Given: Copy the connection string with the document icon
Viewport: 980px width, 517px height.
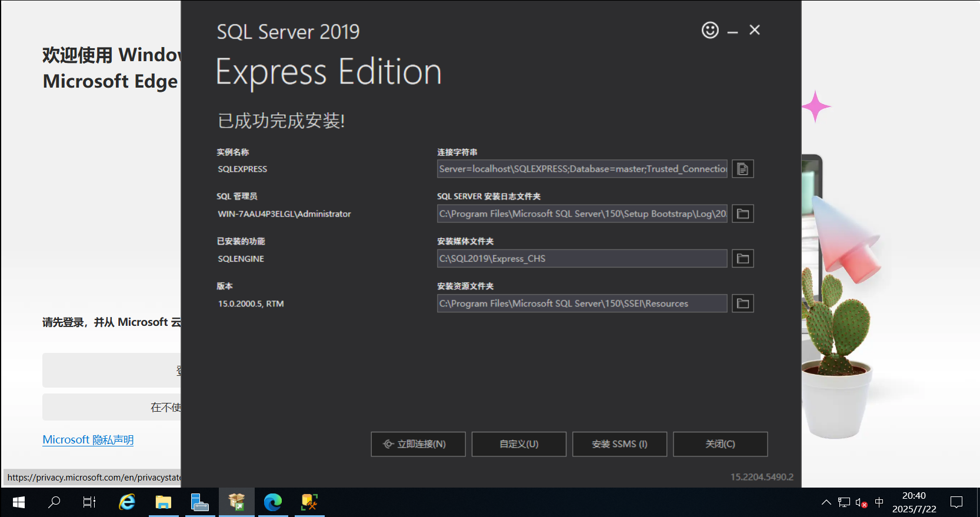Looking at the screenshot, I should click(743, 169).
